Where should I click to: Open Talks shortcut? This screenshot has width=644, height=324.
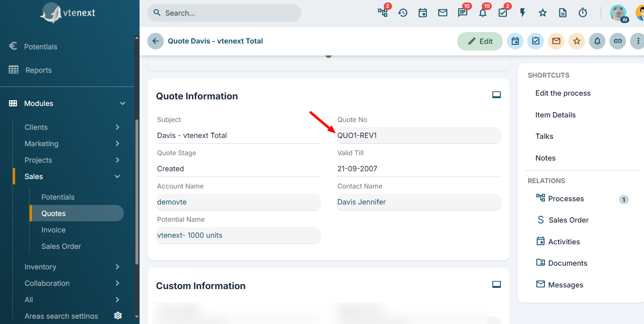point(544,136)
